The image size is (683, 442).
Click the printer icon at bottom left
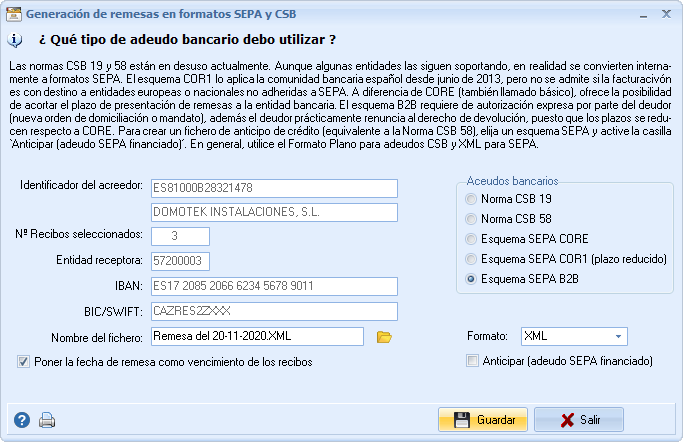47,420
